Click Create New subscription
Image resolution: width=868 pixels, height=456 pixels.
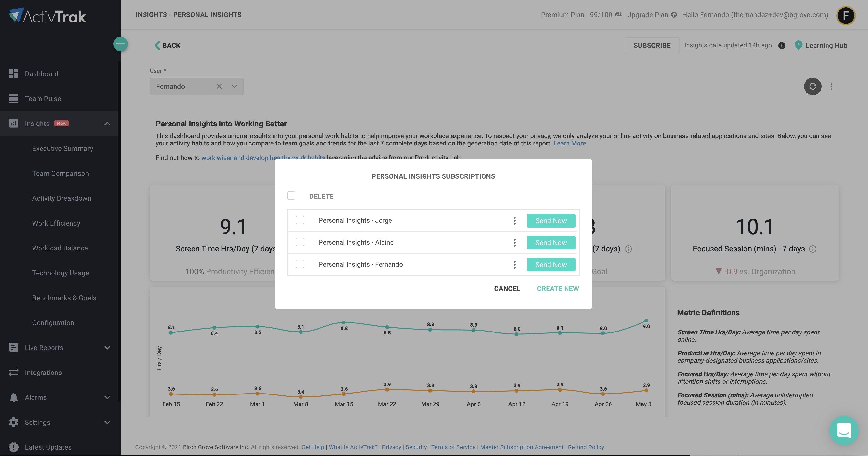click(558, 289)
